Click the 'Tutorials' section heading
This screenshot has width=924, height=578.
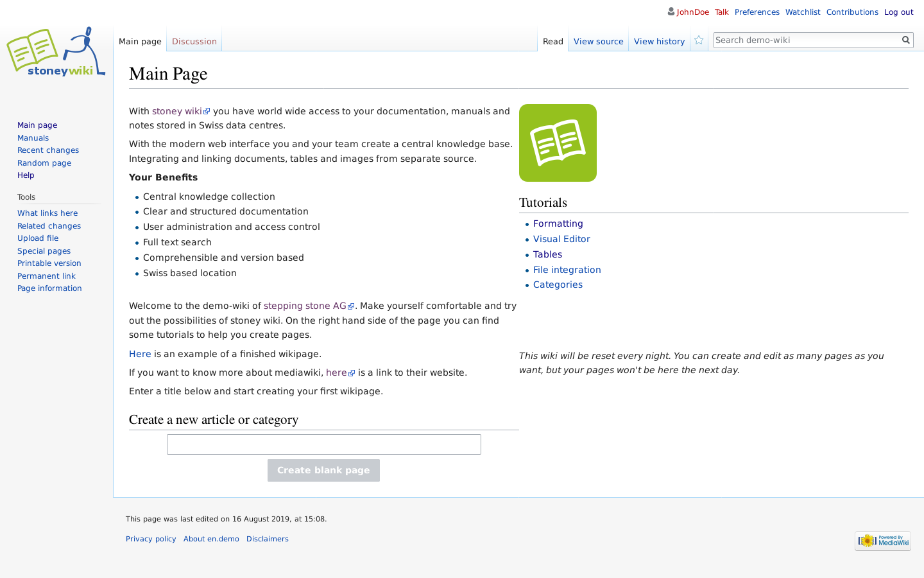coord(543,202)
